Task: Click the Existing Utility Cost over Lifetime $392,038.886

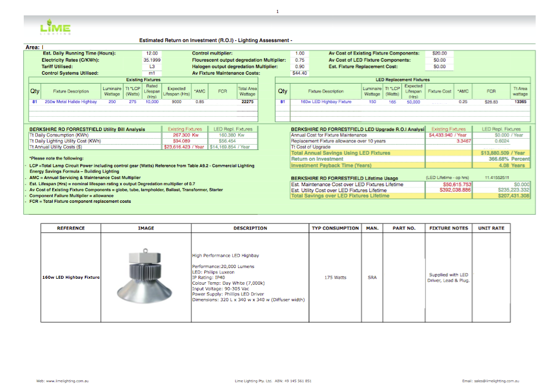Action: click(x=455, y=190)
